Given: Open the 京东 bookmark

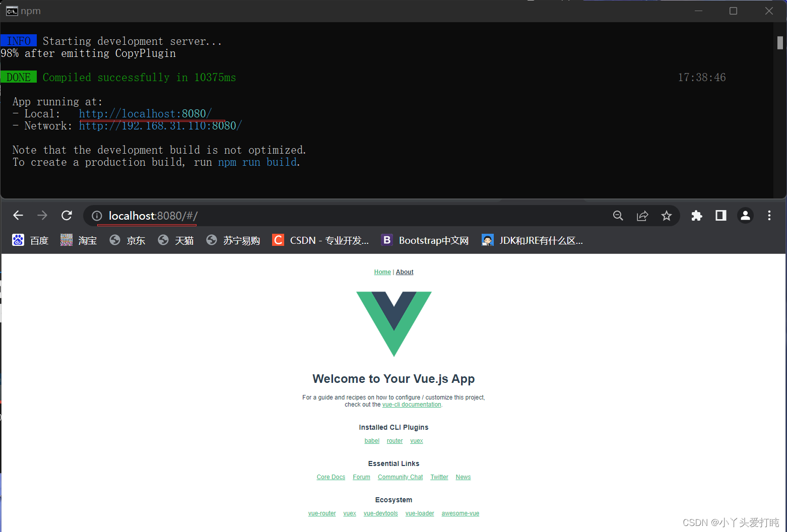Looking at the screenshot, I should (x=127, y=240).
